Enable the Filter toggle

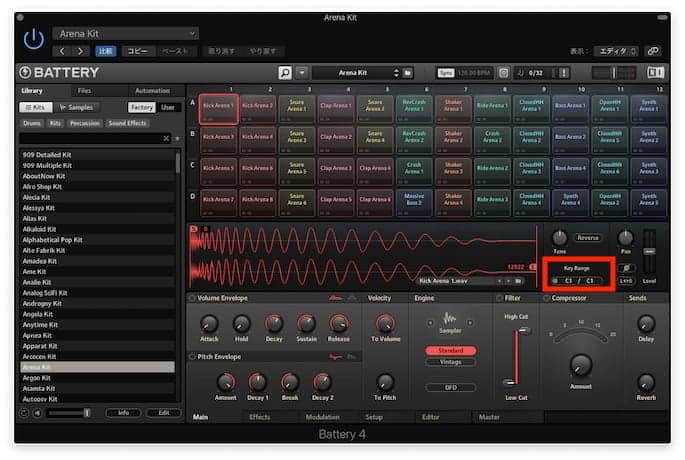pos(499,298)
